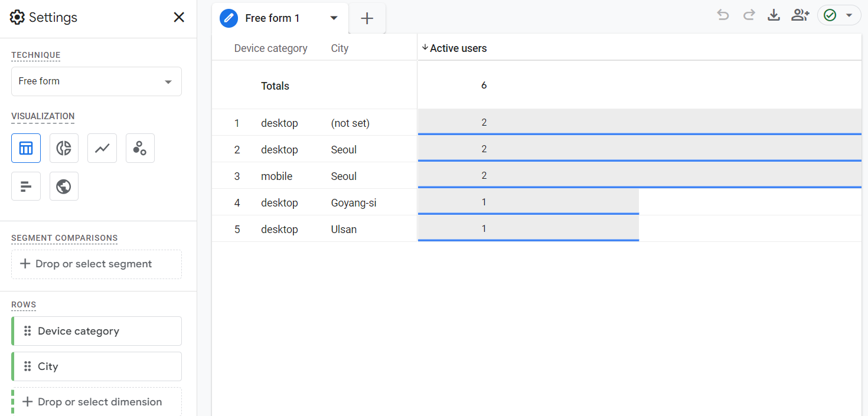Open the Technique dropdown showing Free form
868x416 pixels.
pyautogui.click(x=96, y=81)
